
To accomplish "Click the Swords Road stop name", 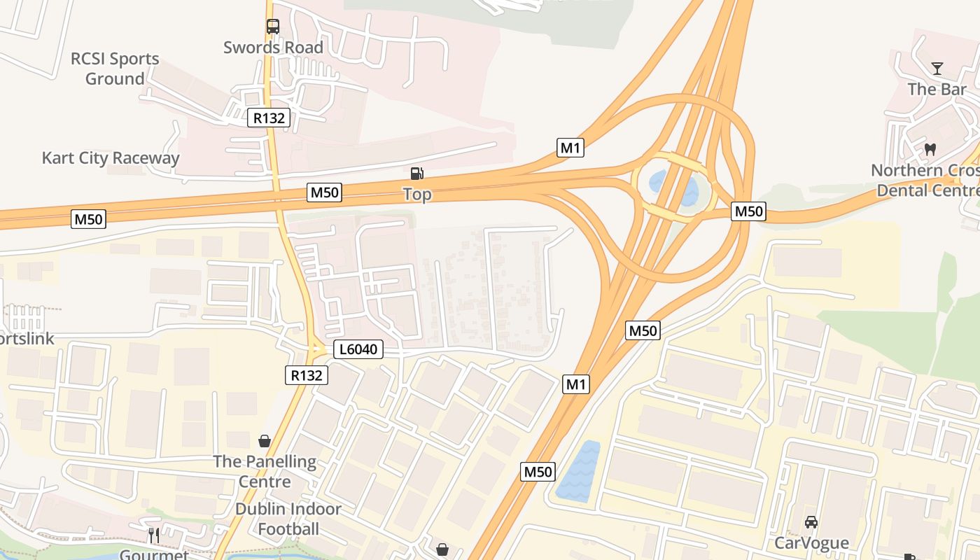I will [273, 48].
